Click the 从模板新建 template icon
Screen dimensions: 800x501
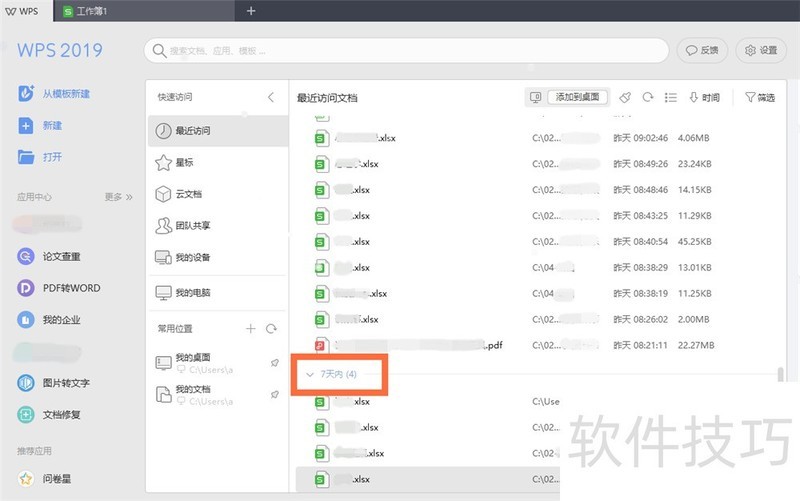[26, 93]
